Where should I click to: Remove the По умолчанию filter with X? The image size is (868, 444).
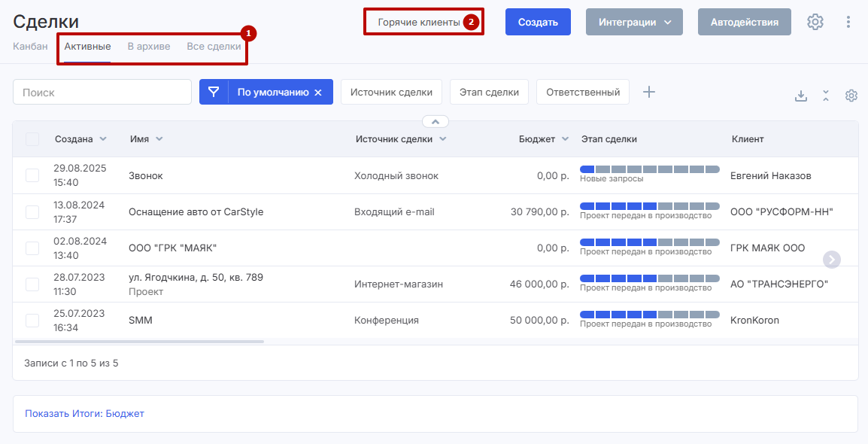click(318, 93)
